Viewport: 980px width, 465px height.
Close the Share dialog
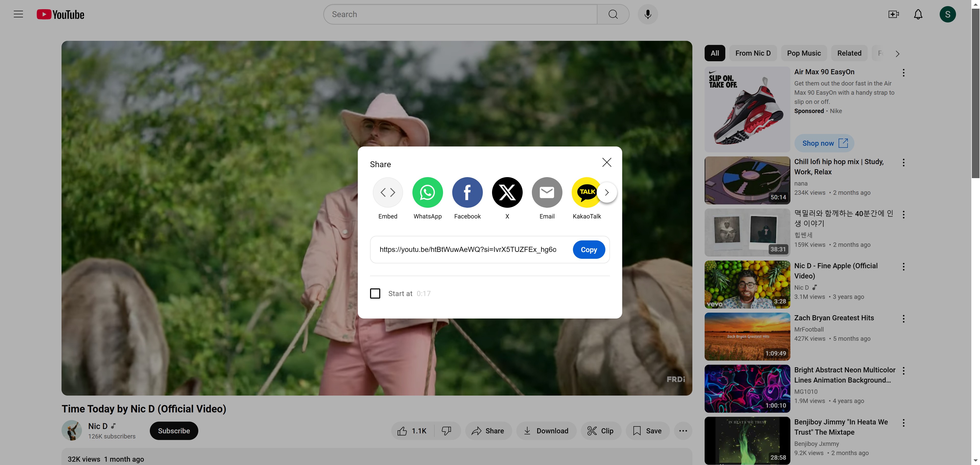point(607,163)
